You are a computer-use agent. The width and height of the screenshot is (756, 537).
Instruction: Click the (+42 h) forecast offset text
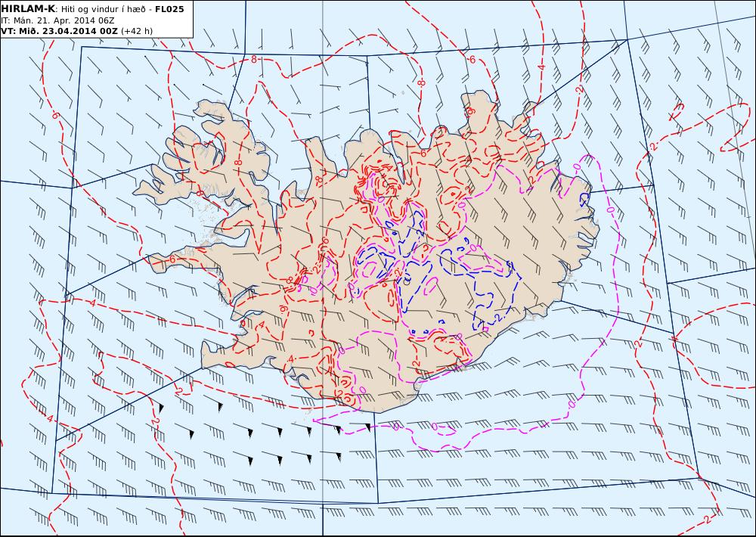(x=136, y=31)
